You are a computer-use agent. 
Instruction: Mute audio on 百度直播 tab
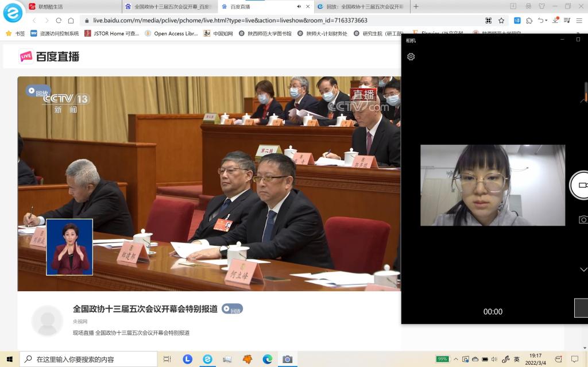(x=299, y=6)
